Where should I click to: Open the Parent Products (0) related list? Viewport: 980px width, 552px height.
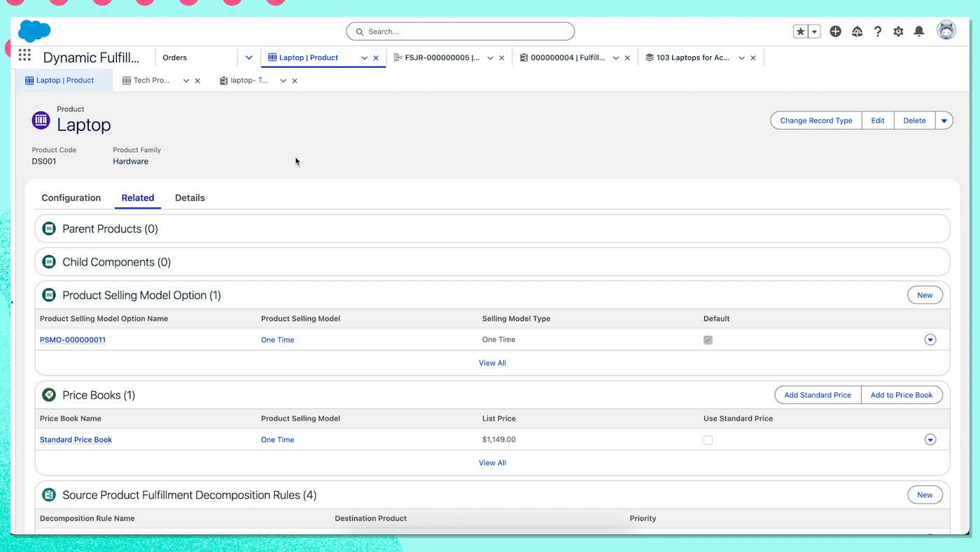(110, 228)
